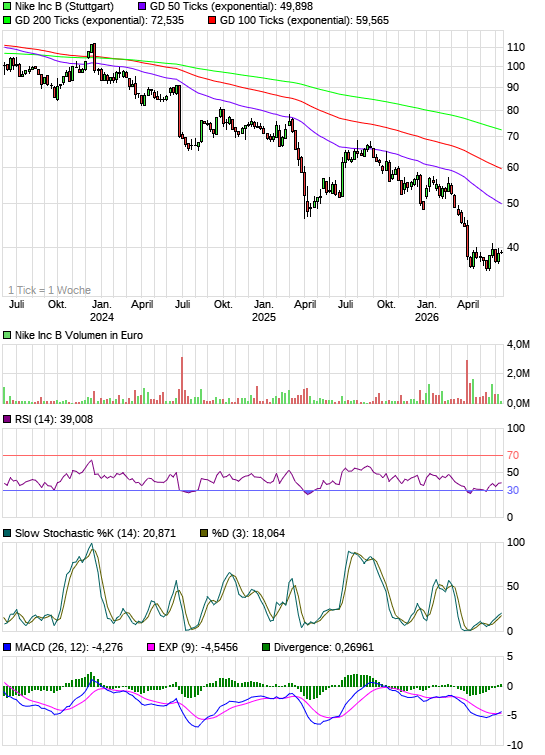Viewport: 545px width, 755px height.
Task: Click the 'Jan. 2025' time axis label
Action: pos(264,311)
